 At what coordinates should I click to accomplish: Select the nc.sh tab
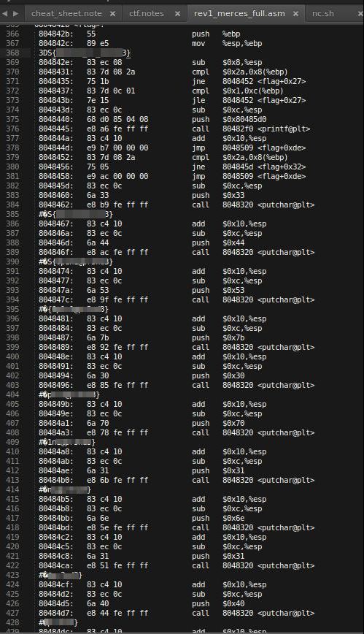pos(323,13)
